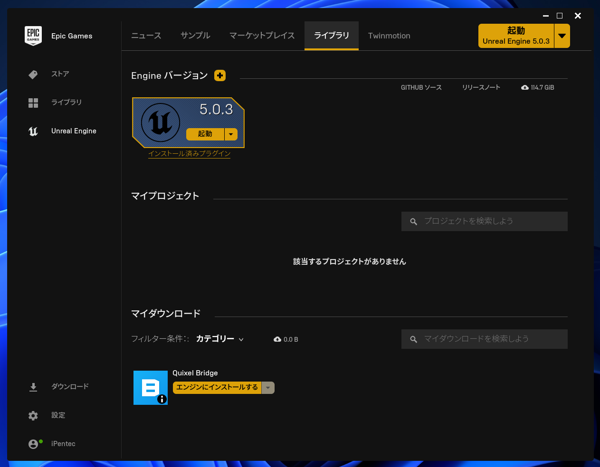Select Unreal Engine in the sidebar
This screenshot has height=467, width=600.
point(73,131)
